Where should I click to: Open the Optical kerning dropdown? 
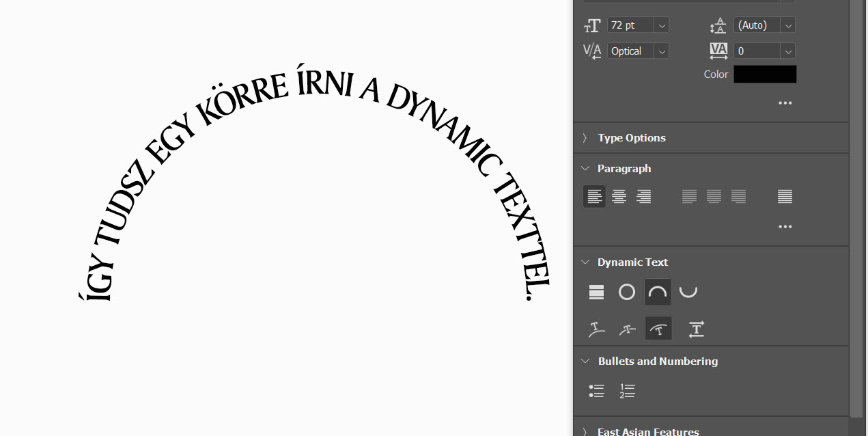pyautogui.click(x=661, y=51)
